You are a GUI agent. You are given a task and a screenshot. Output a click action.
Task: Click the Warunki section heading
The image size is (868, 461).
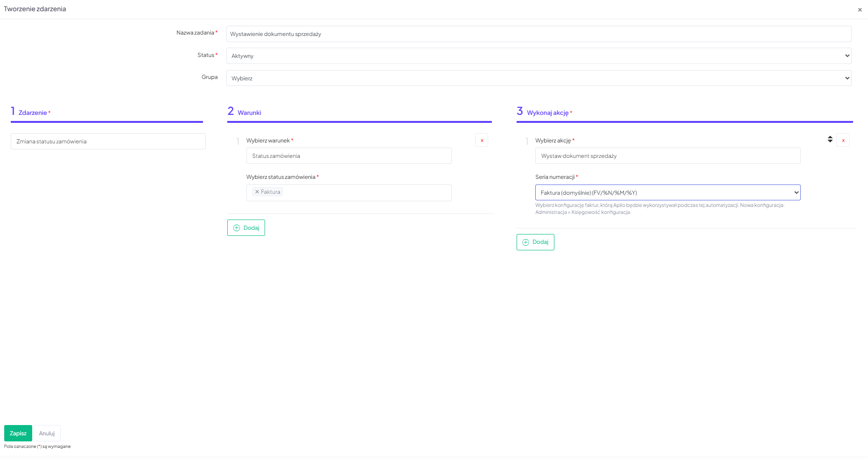[249, 113]
